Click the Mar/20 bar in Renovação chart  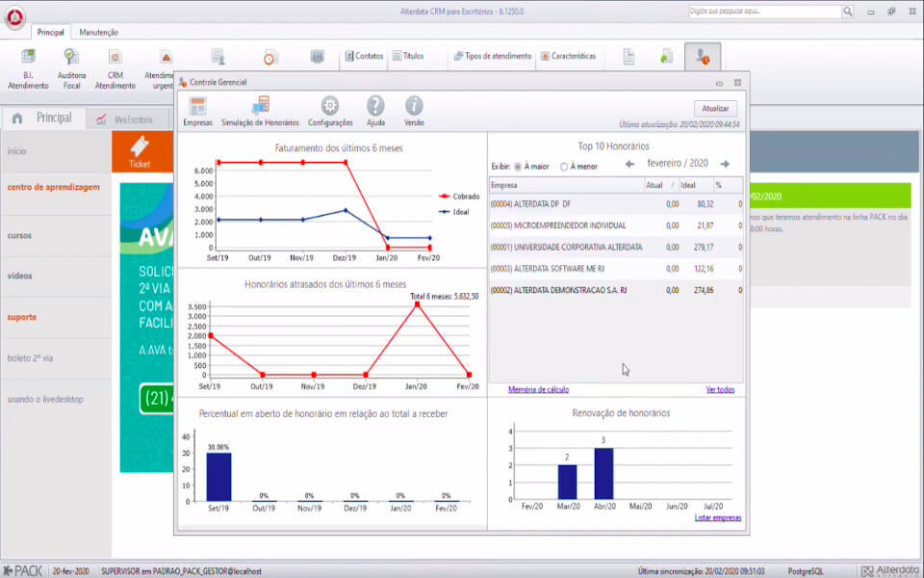(x=568, y=483)
